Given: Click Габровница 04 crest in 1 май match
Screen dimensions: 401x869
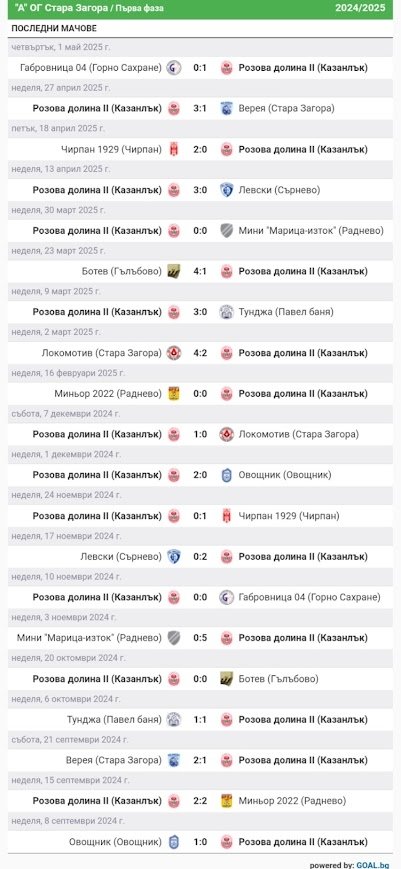Looking at the screenshot, I should (174, 68).
